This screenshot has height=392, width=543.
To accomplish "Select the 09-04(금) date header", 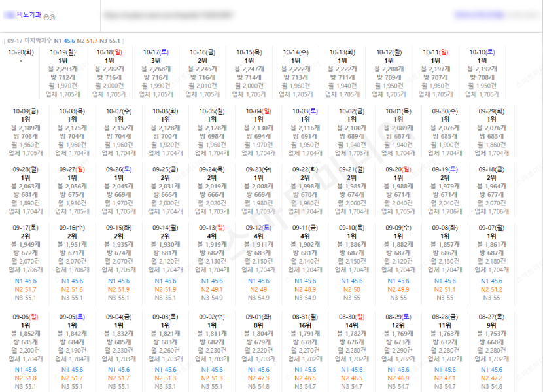I will tap(119, 317).
